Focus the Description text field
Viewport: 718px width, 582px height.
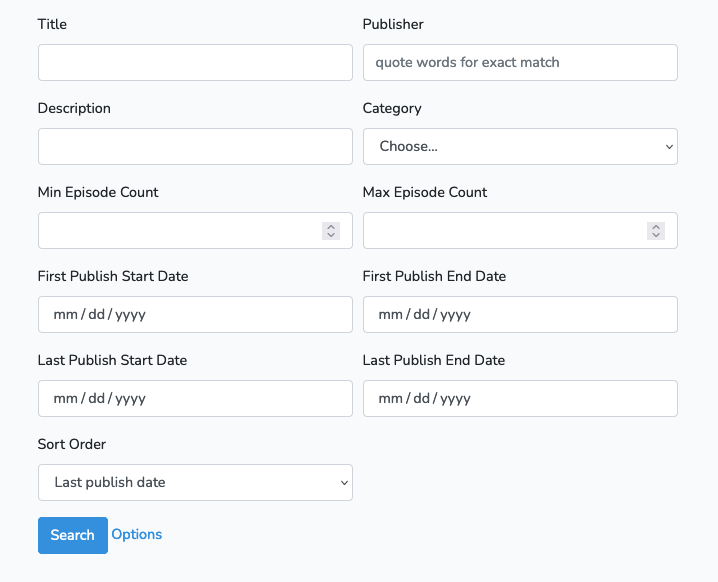(196, 147)
